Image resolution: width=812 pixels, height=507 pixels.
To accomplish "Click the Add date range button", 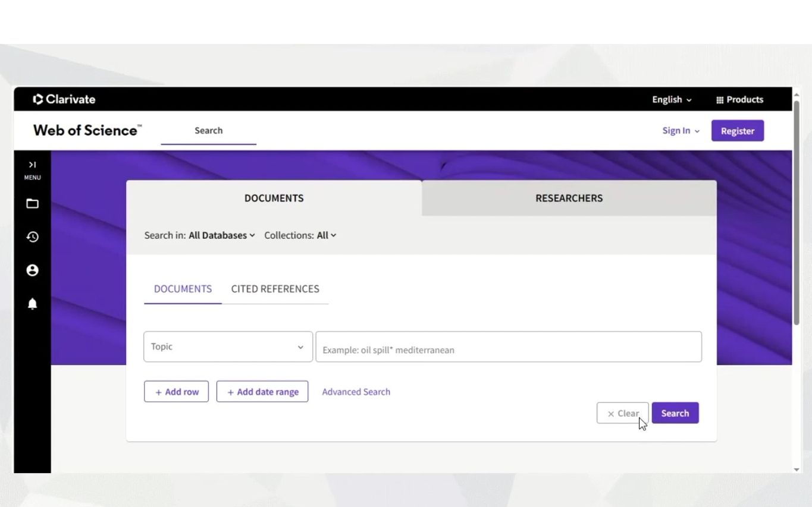I will (x=262, y=392).
